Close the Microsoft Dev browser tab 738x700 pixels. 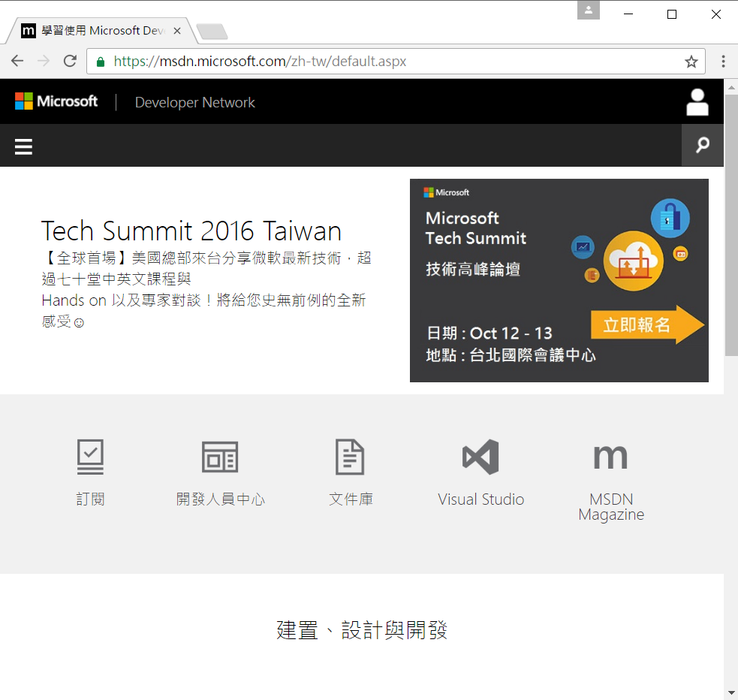177,31
